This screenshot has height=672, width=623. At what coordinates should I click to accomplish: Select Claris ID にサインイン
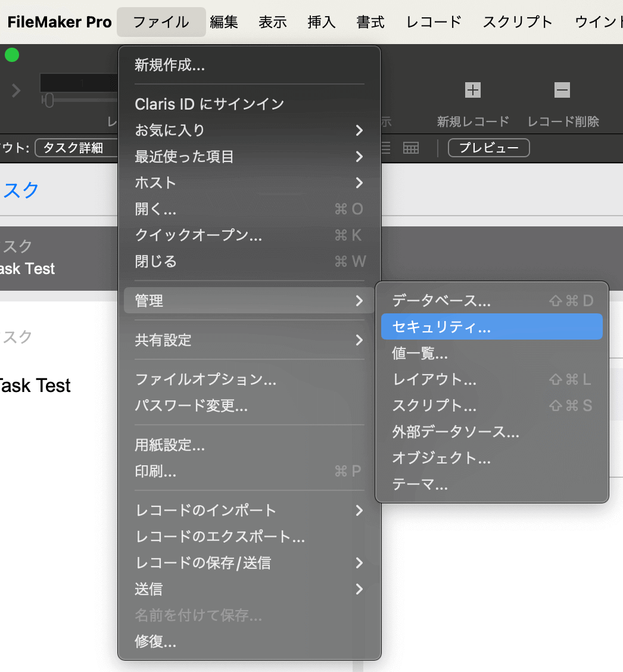(250, 104)
